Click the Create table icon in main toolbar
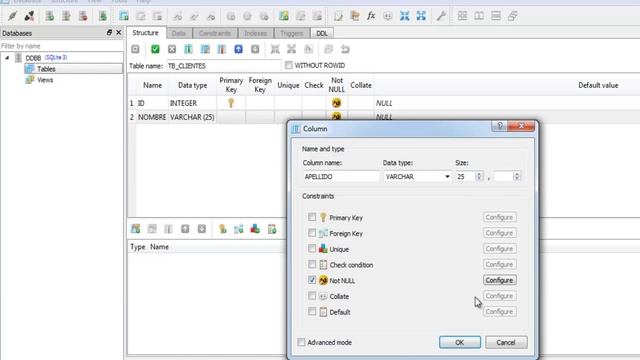Screen dimensions: 640x360 (124, 16)
